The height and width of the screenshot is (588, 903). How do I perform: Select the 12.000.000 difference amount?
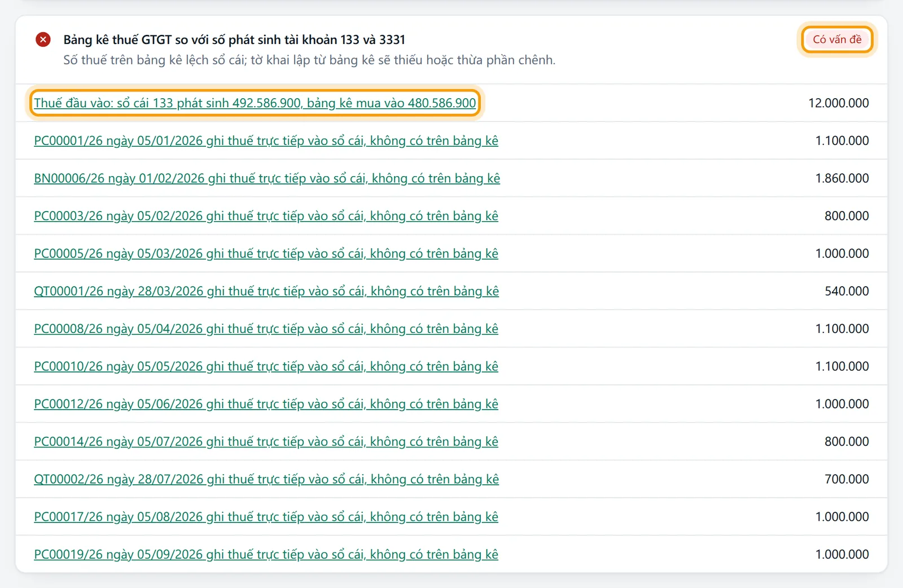(x=838, y=103)
